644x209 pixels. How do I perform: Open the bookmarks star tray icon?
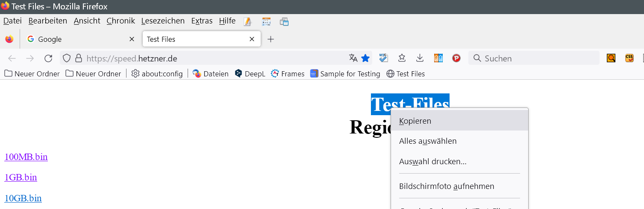[x=402, y=58]
